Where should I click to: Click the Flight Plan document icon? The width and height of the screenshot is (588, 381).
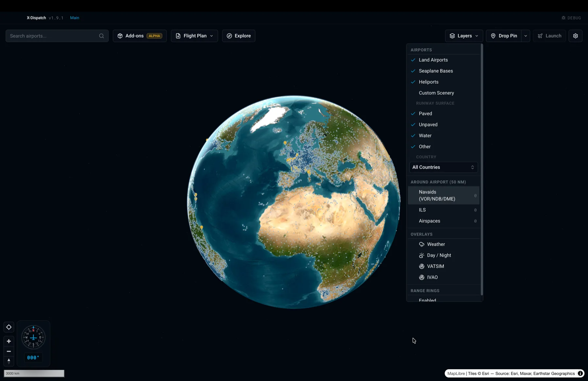tap(178, 36)
